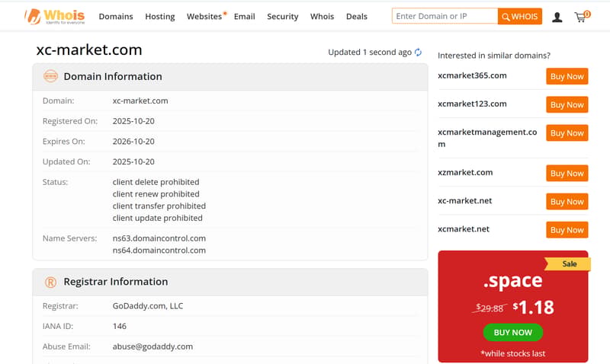This screenshot has width=610, height=364.
Task: Click Expires On date 2026-10-20
Action: point(133,142)
